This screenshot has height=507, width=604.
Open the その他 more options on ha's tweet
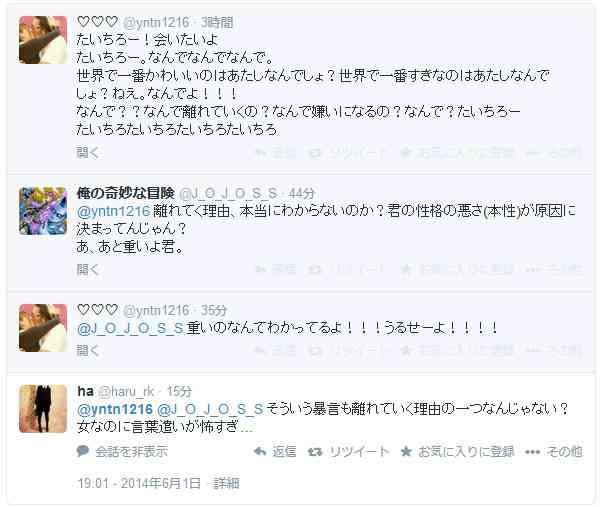click(x=554, y=452)
